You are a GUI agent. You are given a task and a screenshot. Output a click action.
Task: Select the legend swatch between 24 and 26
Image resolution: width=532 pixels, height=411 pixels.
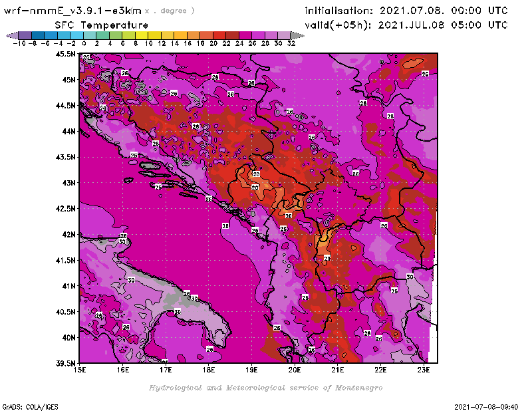tap(245, 35)
